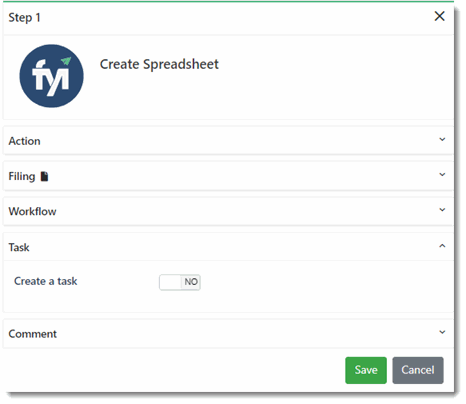Click the Create Spreadsheet title

(159, 64)
